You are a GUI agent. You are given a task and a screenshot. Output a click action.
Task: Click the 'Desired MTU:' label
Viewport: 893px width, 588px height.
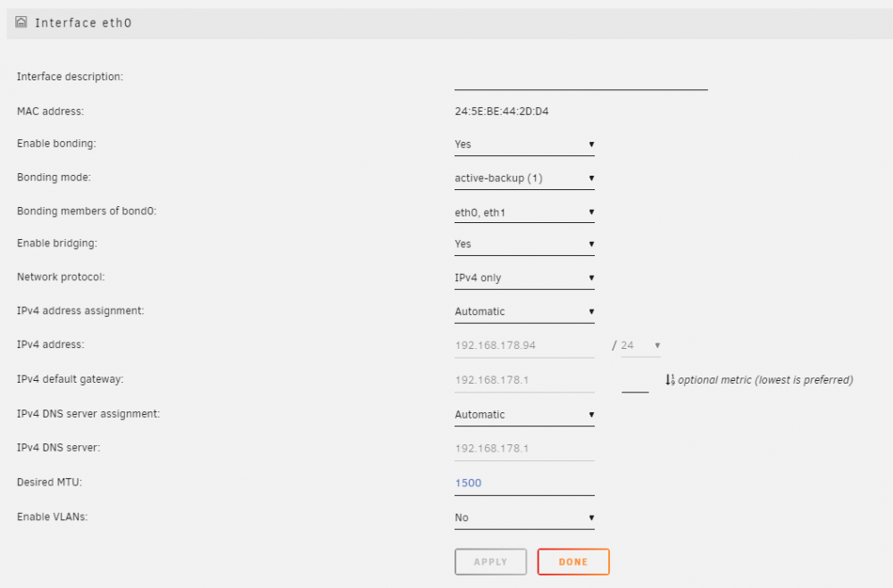point(49,482)
